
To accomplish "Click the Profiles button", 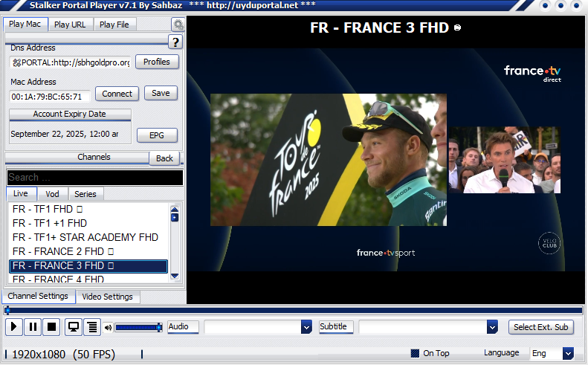I will (157, 62).
